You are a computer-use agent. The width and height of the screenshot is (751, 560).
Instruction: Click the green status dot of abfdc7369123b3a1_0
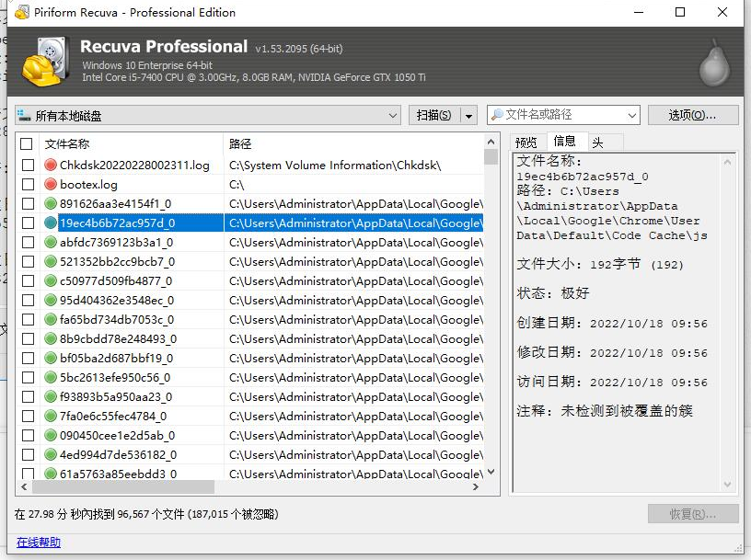click(51, 243)
